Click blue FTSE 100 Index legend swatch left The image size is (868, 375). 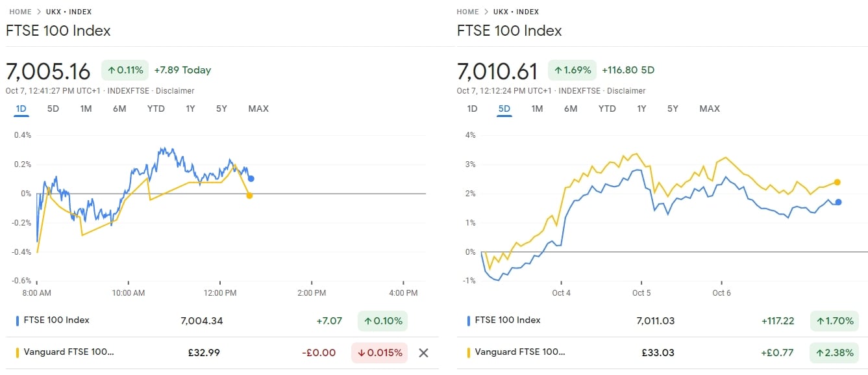(x=18, y=320)
